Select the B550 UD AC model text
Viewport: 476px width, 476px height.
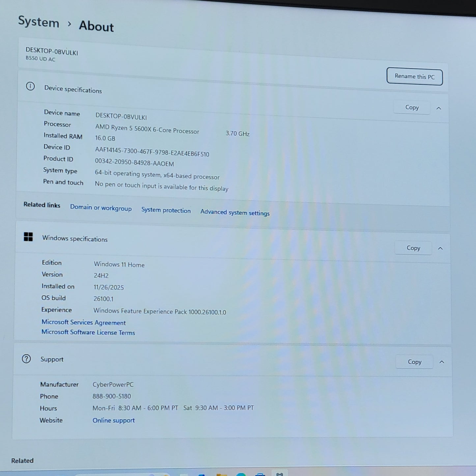tap(41, 59)
